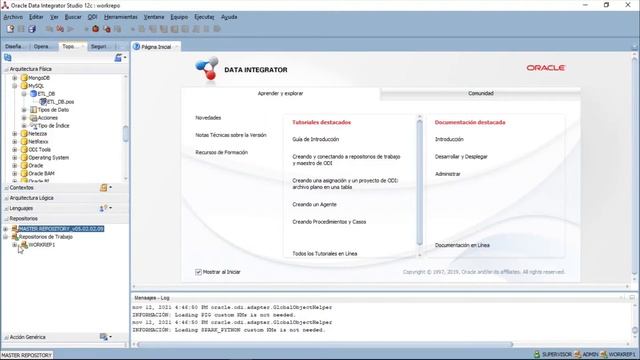This screenshot has height=360, width=640.
Task: Open the Documentación en Línea link
Action: coord(462,245)
